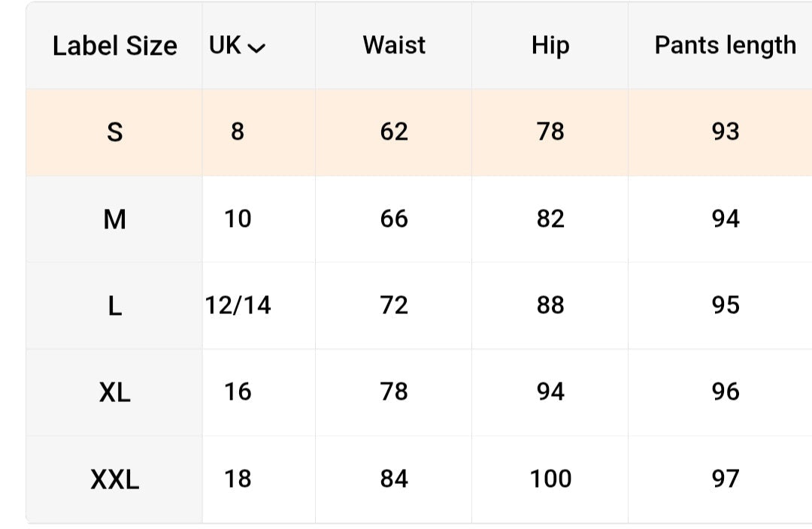Click the UK size 12/14 cell
Image resolution: width=812 pixels, height=529 pixels.
(x=238, y=305)
